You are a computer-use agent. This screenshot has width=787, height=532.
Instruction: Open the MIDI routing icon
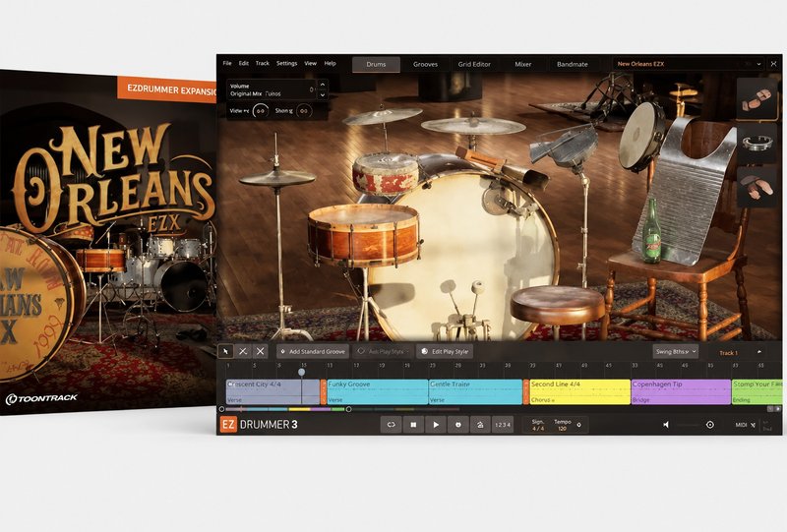click(753, 425)
